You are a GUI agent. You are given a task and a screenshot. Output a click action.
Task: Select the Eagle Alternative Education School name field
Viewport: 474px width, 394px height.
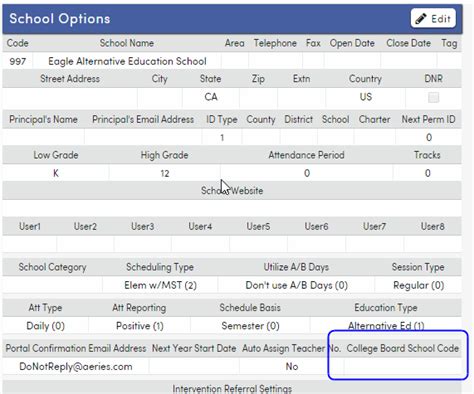(x=127, y=61)
